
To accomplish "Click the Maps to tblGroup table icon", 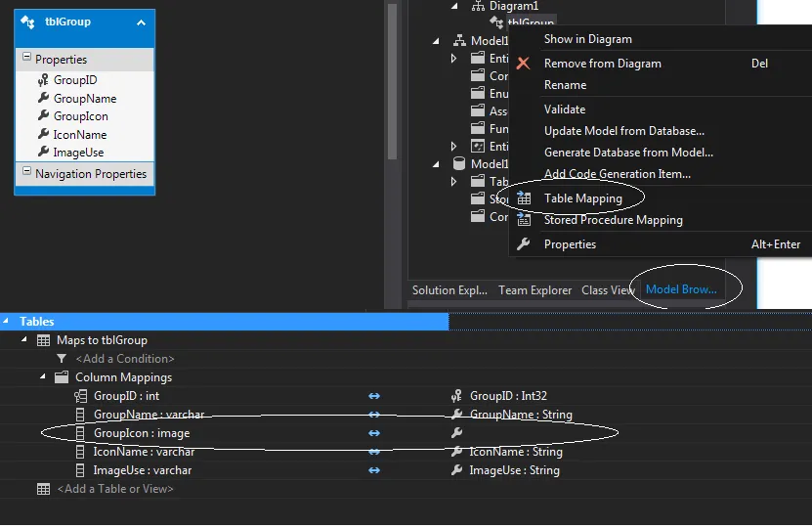I will point(44,340).
